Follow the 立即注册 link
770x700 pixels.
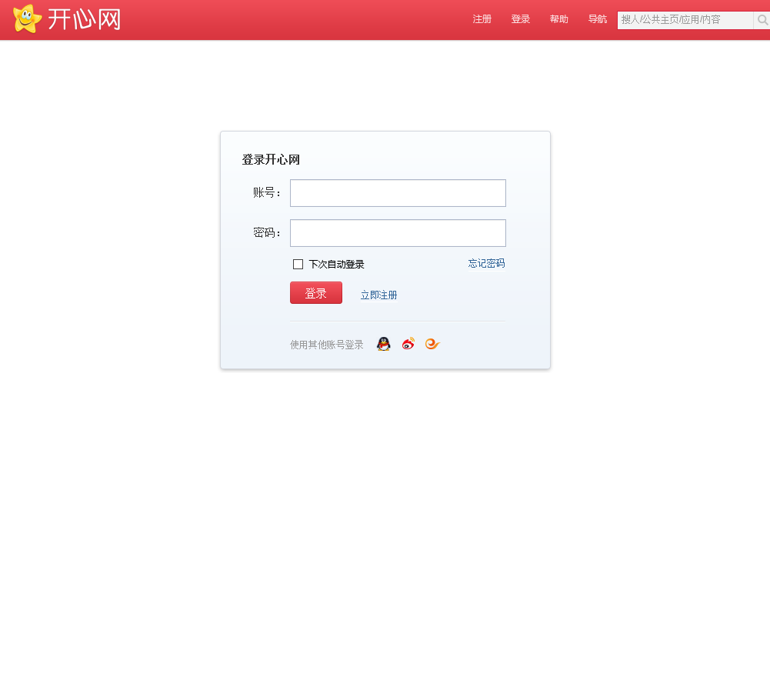coord(378,295)
